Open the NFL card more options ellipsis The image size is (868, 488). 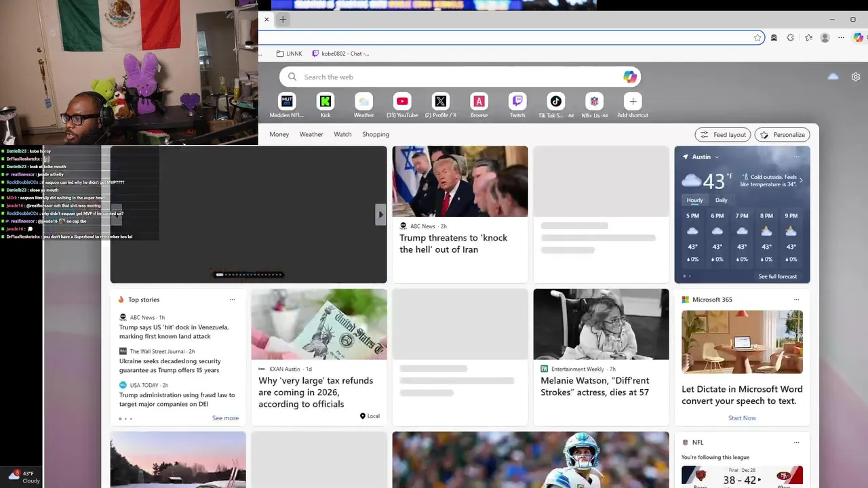(796, 443)
